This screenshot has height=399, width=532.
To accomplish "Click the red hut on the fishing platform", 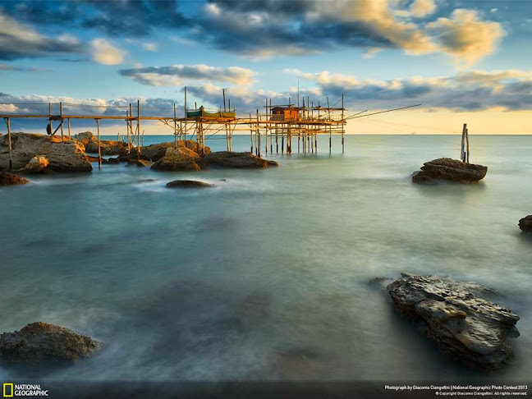I will click(x=285, y=113).
